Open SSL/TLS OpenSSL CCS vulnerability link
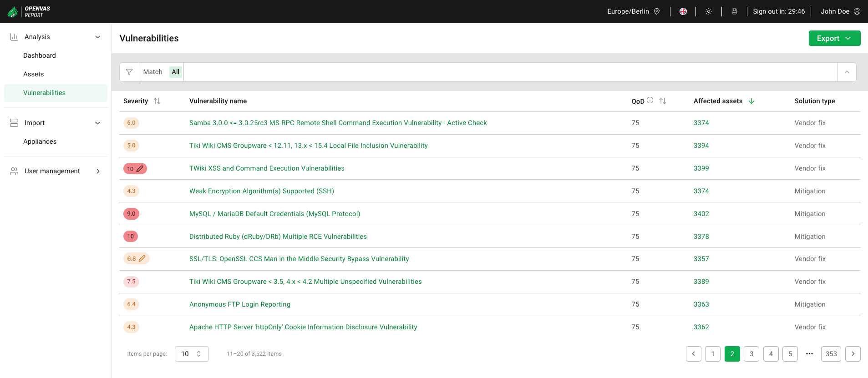The image size is (868, 378). [x=299, y=259]
